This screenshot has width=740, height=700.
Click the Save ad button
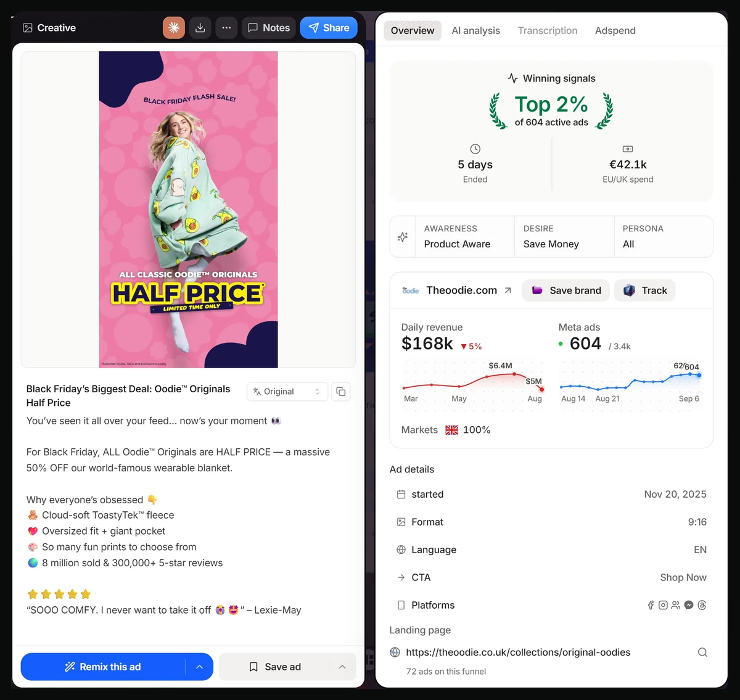[274, 667]
